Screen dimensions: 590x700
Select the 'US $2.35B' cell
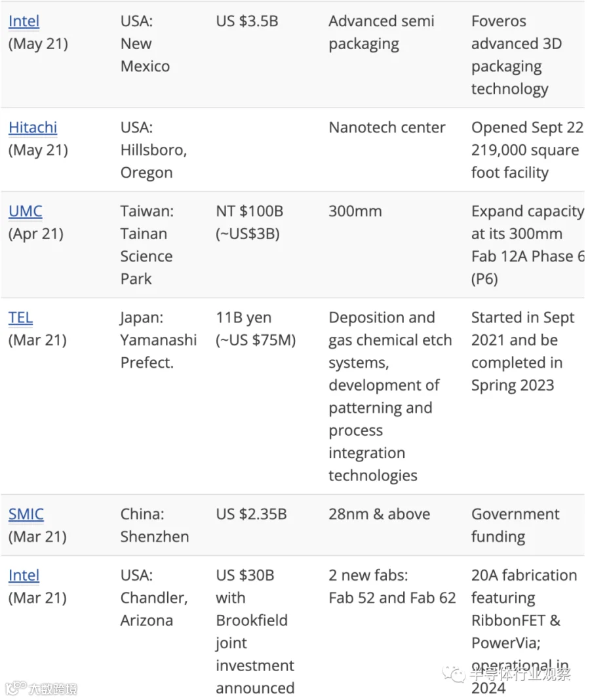[251, 514]
